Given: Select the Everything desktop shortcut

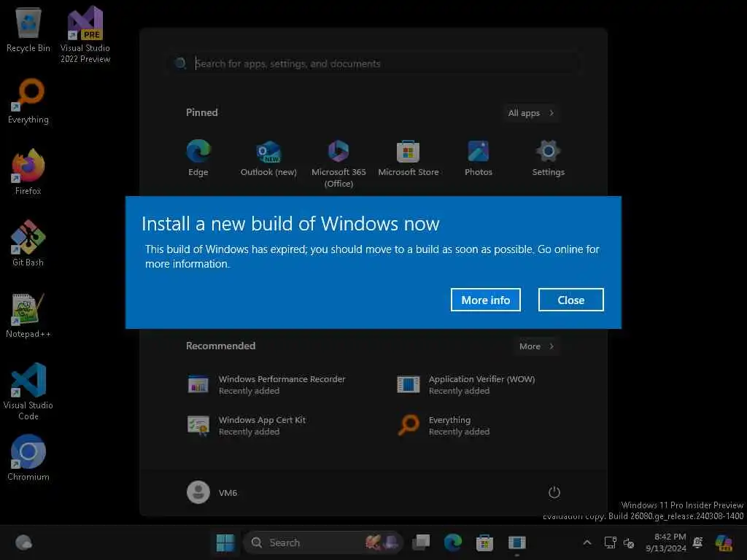Looking at the screenshot, I should (x=28, y=101).
